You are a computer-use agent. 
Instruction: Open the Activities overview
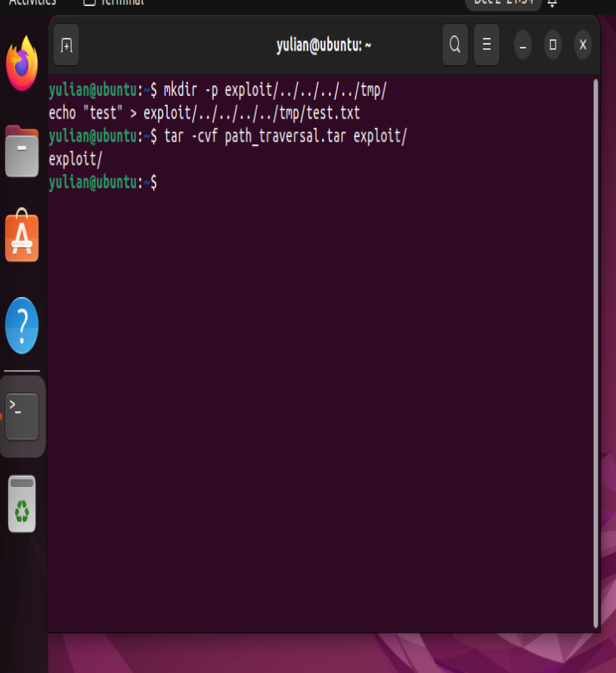(x=32, y=2)
